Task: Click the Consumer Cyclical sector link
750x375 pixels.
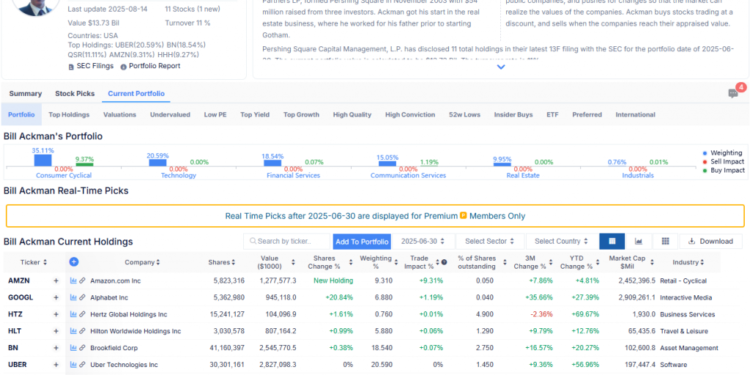Action: pyautogui.click(x=64, y=176)
